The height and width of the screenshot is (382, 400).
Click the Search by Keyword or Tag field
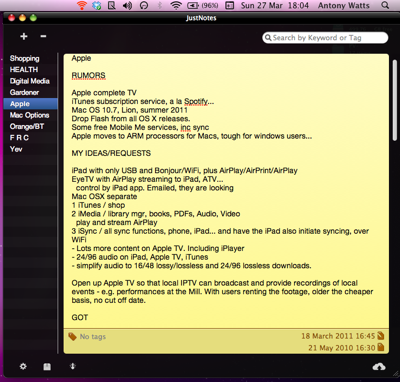pyautogui.click(x=325, y=38)
